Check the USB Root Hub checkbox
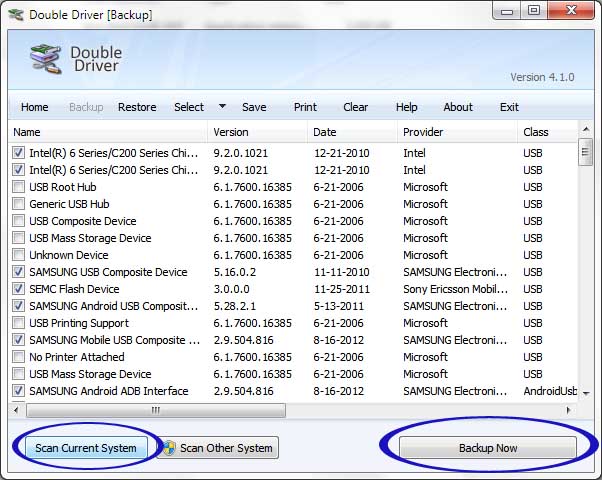Screen dimensions: 602x480 (x=18, y=187)
